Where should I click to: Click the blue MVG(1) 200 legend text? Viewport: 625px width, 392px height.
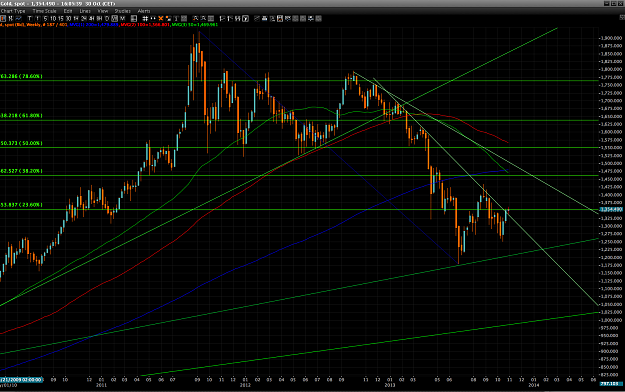coord(94,25)
